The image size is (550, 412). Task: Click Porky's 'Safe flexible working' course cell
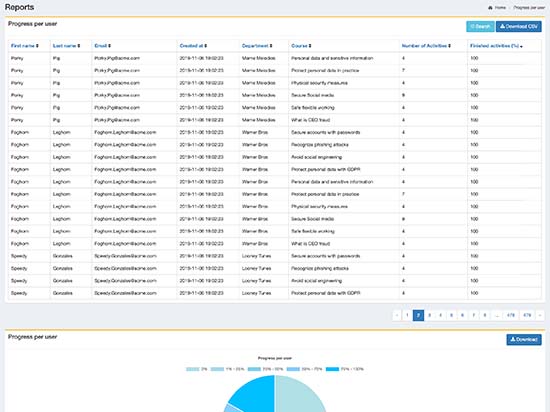(x=313, y=108)
